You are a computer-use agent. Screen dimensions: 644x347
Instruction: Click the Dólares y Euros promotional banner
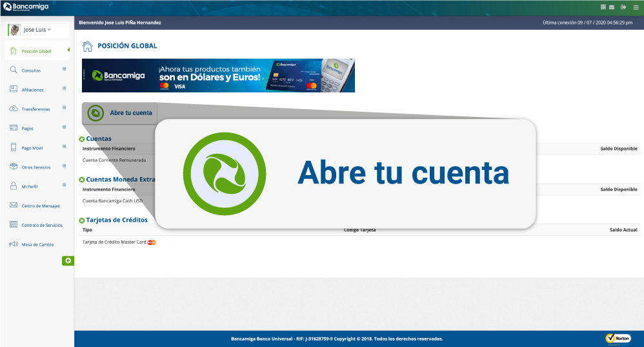pos(218,75)
